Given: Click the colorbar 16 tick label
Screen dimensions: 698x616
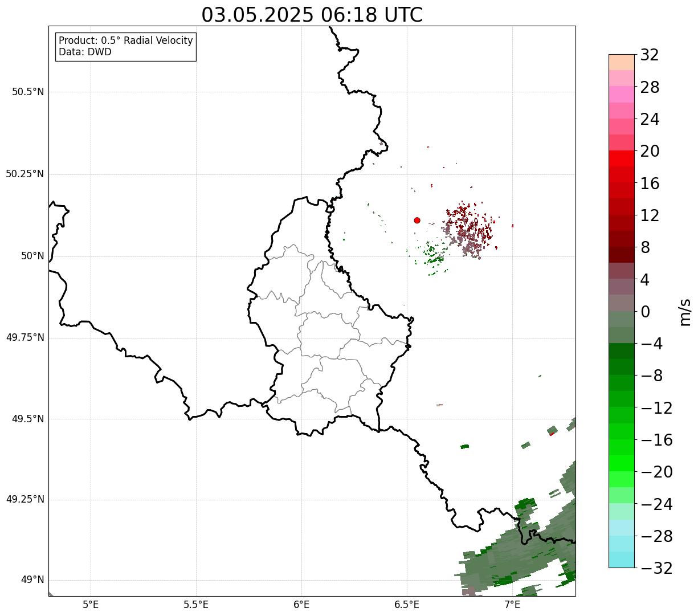Looking at the screenshot, I should tap(650, 183).
